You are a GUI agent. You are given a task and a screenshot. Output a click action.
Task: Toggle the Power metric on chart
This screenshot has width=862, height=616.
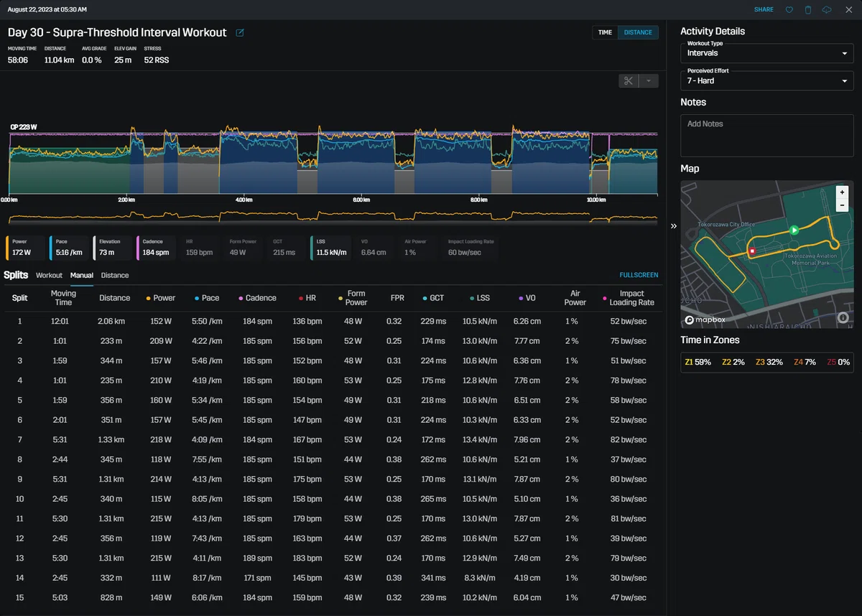pos(26,248)
